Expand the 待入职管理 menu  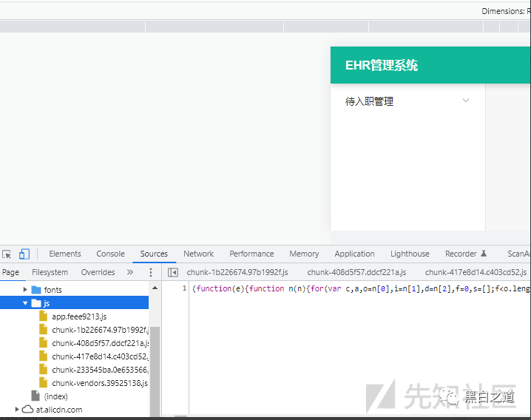pyautogui.click(x=407, y=101)
